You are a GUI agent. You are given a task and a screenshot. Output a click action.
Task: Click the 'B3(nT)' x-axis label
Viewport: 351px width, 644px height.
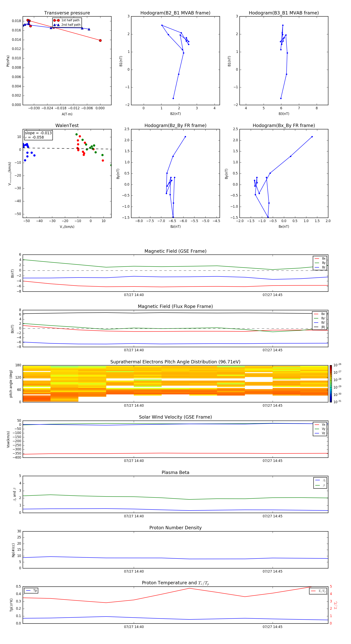284,114
